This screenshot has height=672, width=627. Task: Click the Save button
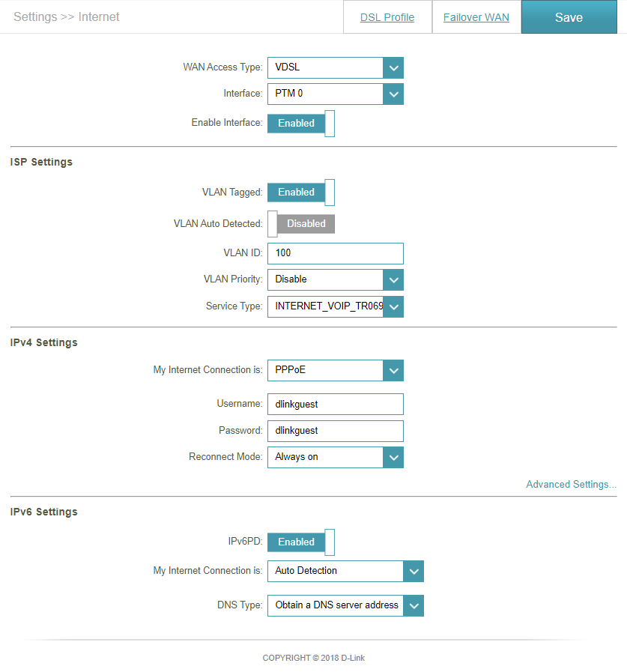[569, 17]
